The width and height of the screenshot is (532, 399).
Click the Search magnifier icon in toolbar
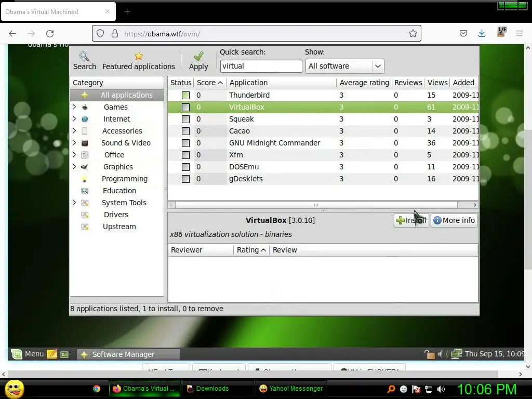pos(84,56)
